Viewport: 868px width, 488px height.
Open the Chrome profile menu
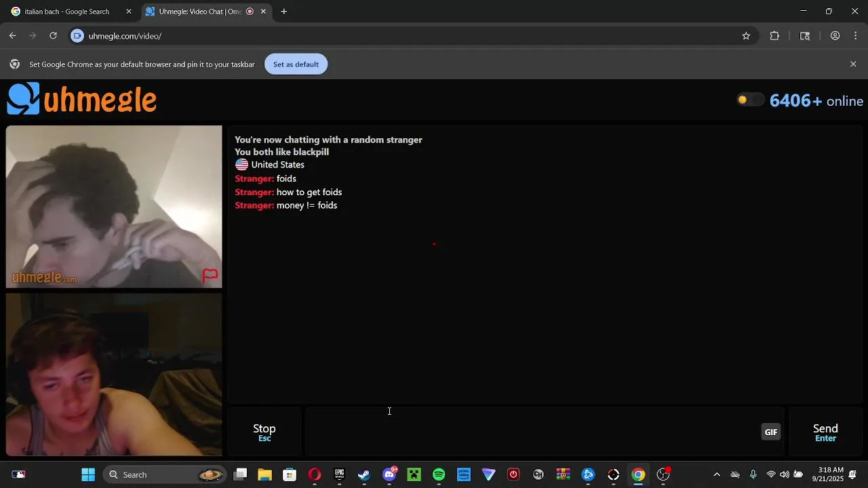point(835,36)
